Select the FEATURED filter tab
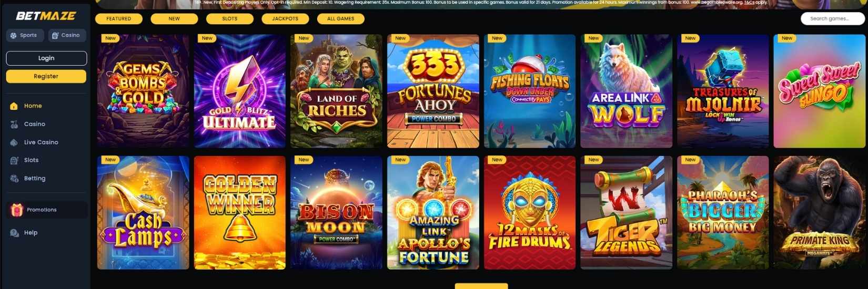 [x=119, y=19]
